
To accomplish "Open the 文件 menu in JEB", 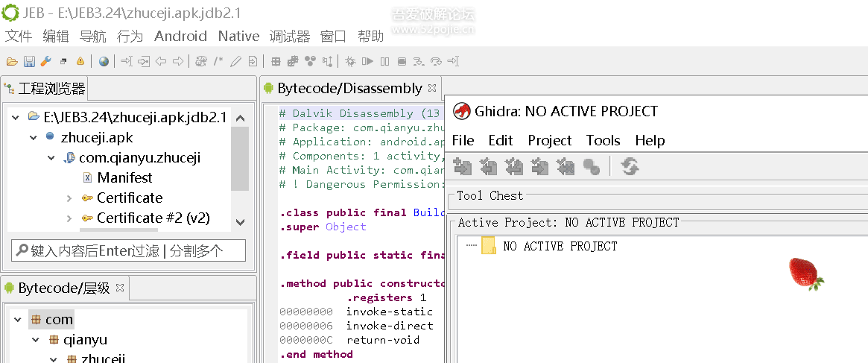I will (x=19, y=37).
